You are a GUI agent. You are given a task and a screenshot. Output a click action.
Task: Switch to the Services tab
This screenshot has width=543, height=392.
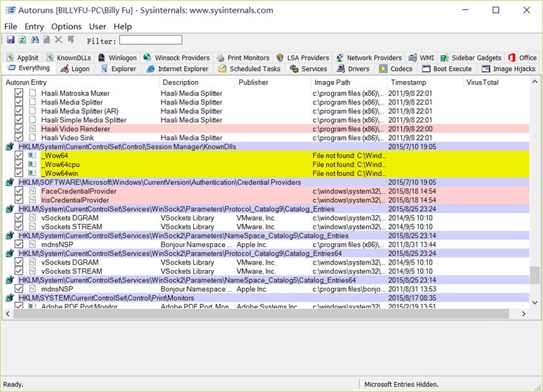click(x=308, y=68)
